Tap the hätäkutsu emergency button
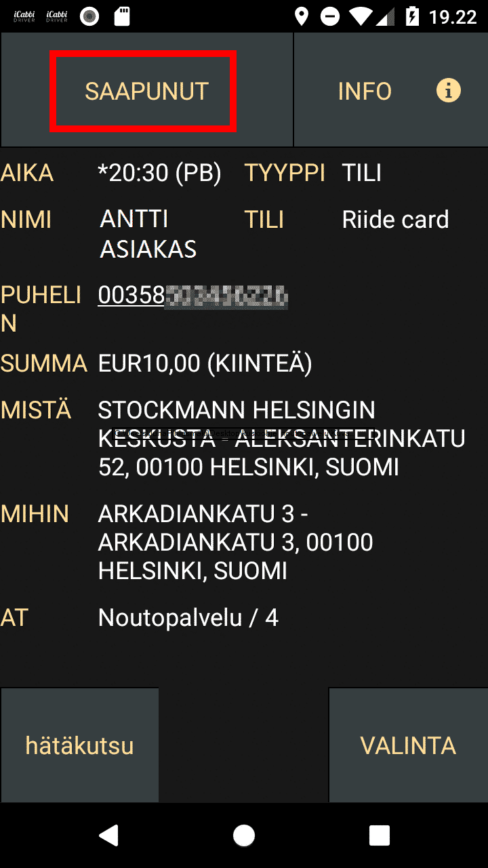Screen dimensions: 488x868 point(79,745)
